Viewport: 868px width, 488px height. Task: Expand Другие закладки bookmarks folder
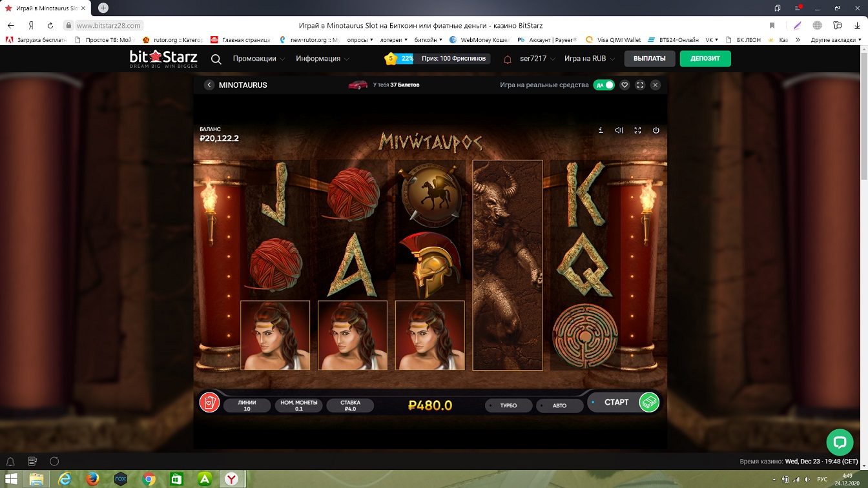pyautogui.click(x=837, y=39)
